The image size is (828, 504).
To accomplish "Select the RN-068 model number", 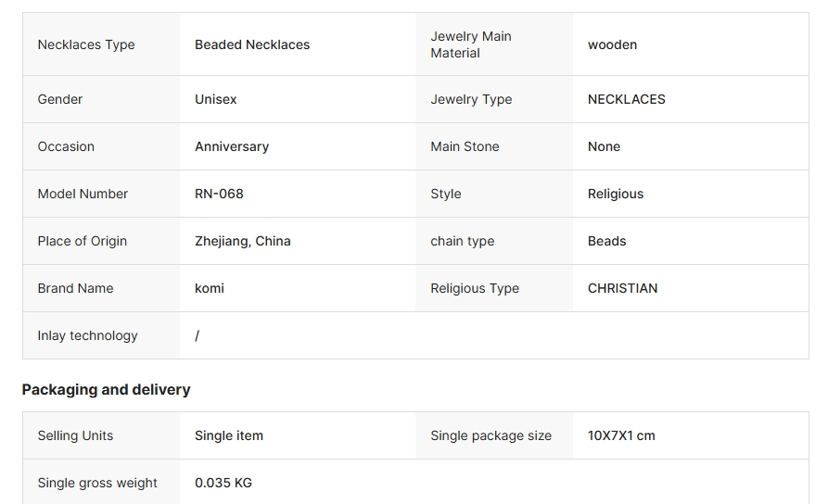I will click(x=219, y=194).
